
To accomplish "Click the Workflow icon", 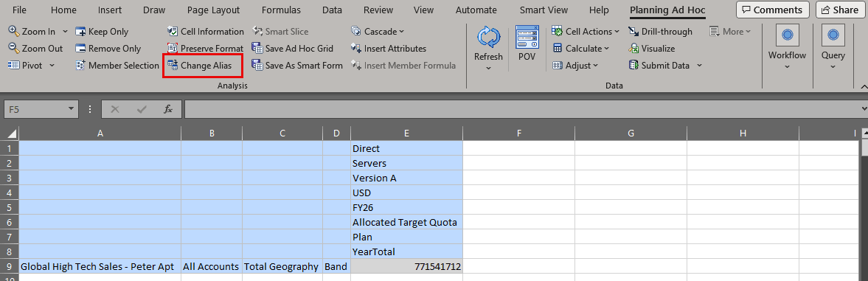I will pos(787,35).
